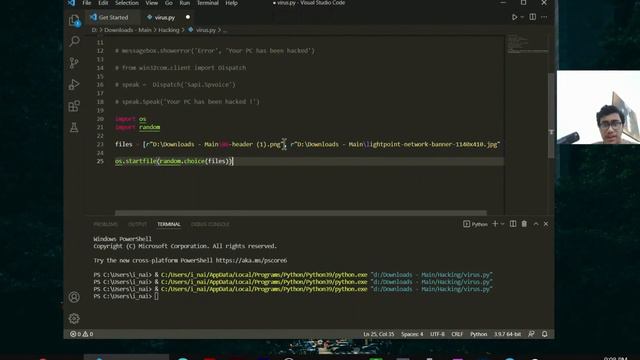
Task: Create new terminal with plus icon
Action: pyautogui.click(x=495, y=224)
